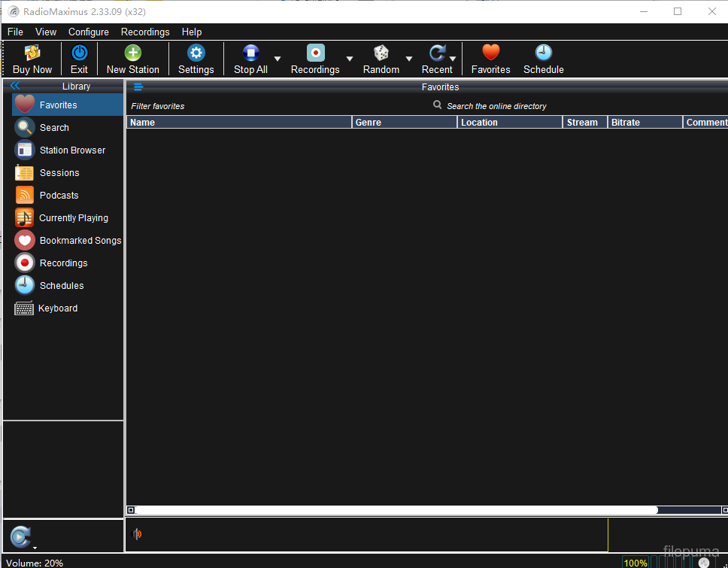Collapse the Library panel with double chevron
Viewport: 728px width, 568px height.
point(15,86)
